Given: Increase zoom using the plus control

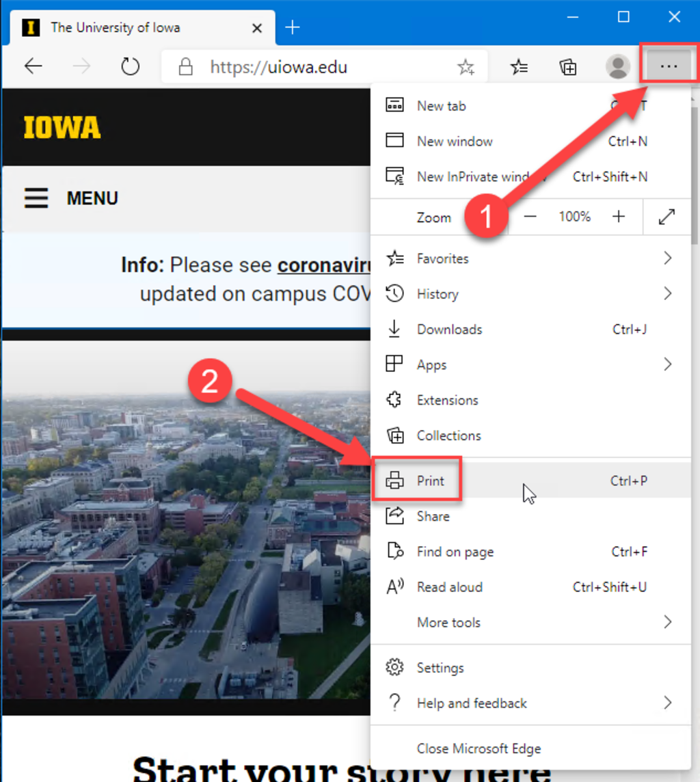Looking at the screenshot, I should [619, 217].
